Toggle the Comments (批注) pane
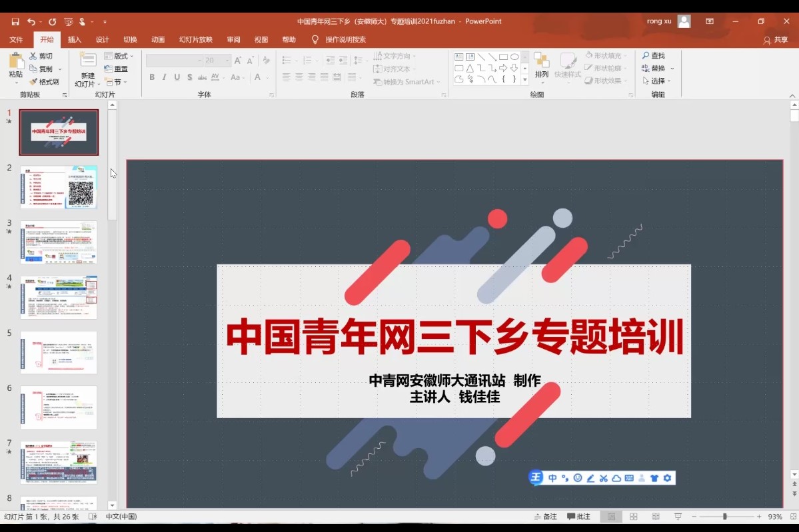The height and width of the screenshot is (532, 799). 578,517
